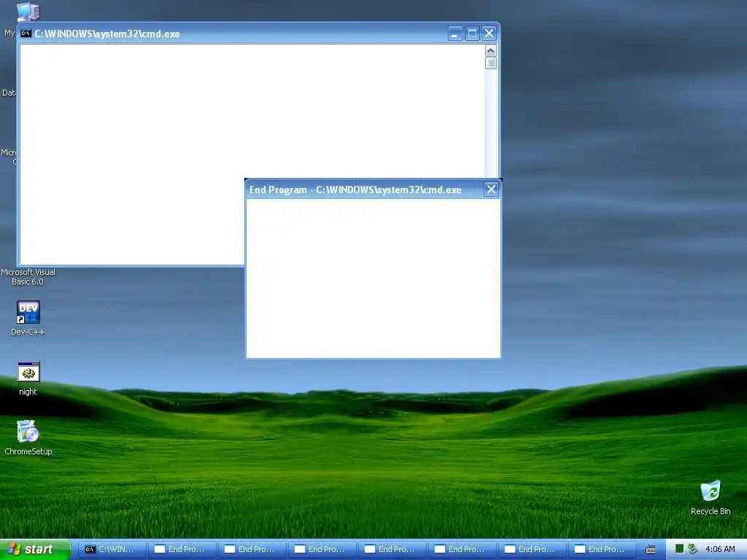Click the green CPU meter tray icon

[680, 549]
